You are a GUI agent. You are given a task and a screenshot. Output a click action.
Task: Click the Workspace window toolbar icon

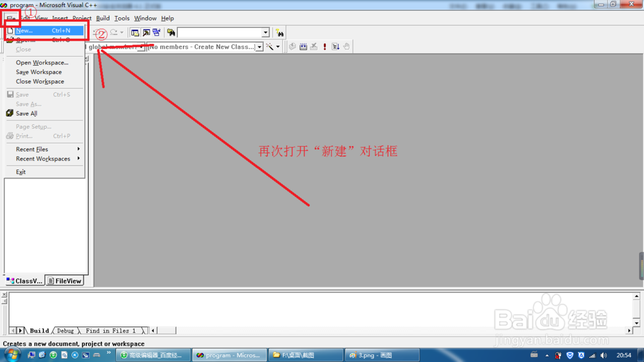135,32
